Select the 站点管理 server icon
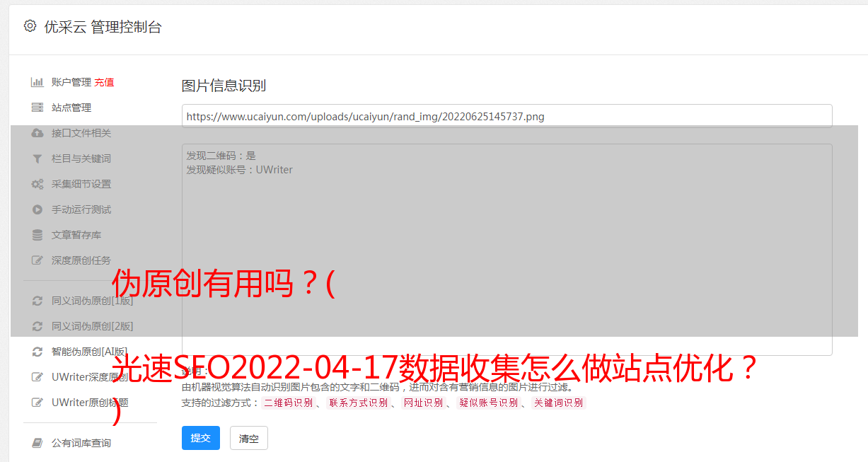 click(37, 108)
